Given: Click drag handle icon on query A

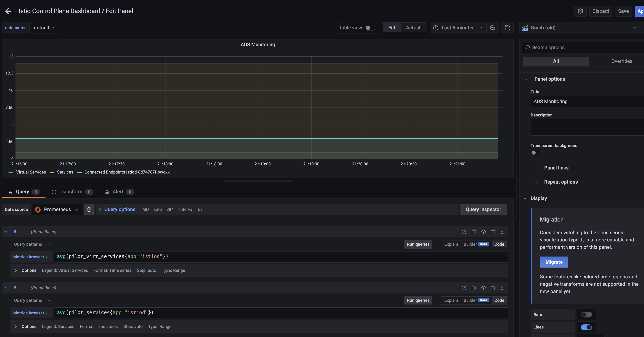Looking at the screenshot, I should coord(502,232).
